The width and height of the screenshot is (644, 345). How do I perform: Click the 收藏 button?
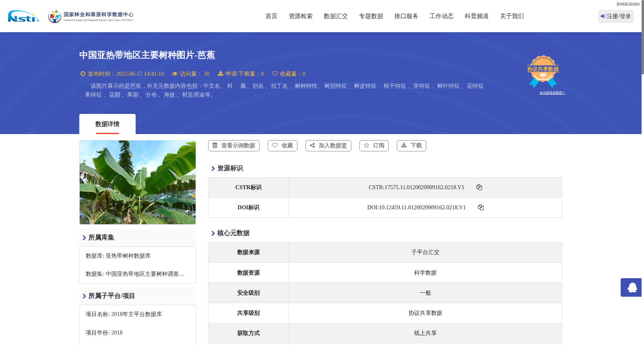(x=283, y=146)
